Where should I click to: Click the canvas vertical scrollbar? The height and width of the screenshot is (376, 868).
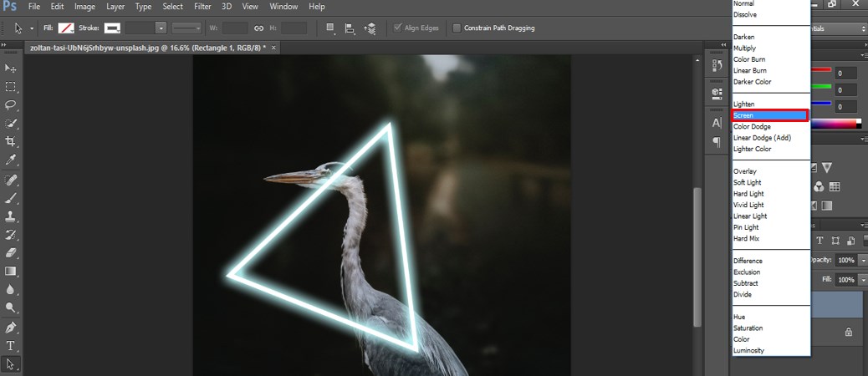[697, 257]
